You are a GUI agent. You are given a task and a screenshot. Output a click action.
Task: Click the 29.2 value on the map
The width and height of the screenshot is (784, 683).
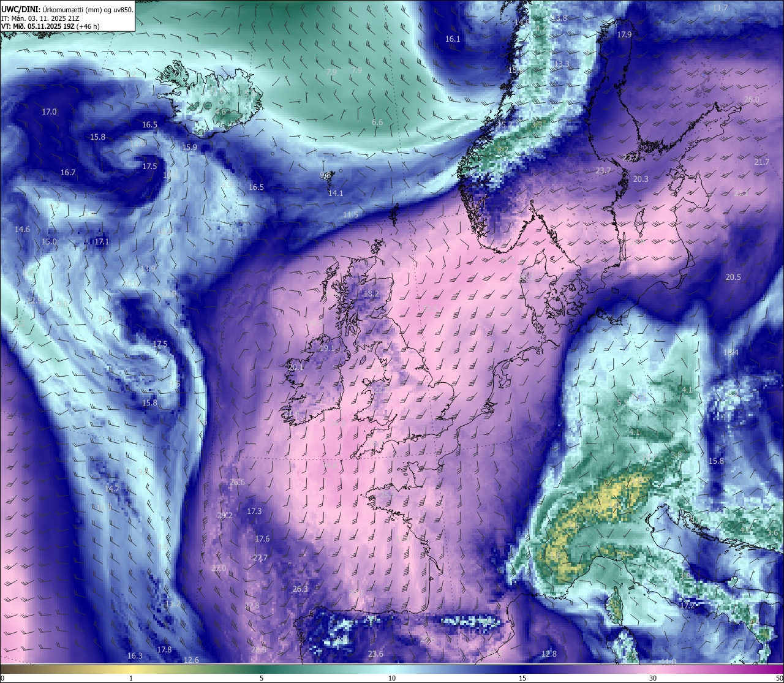(225, 515)
